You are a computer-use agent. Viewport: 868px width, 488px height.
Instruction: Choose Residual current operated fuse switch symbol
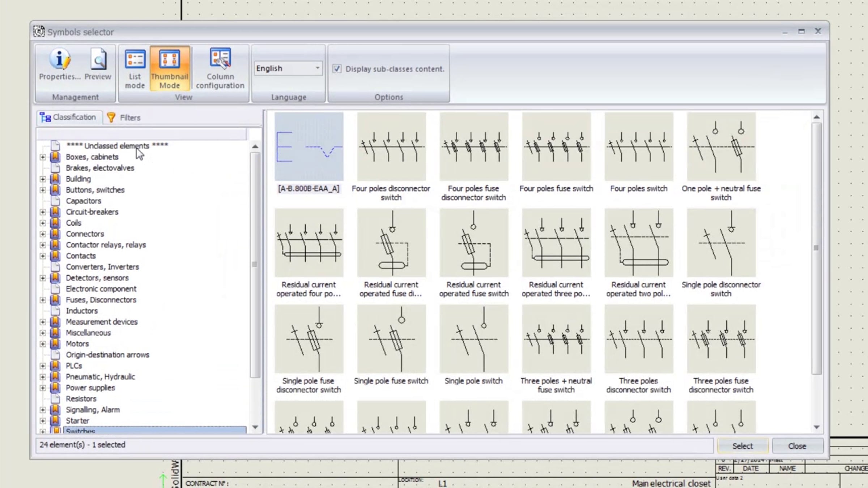(x=473, y=243)
